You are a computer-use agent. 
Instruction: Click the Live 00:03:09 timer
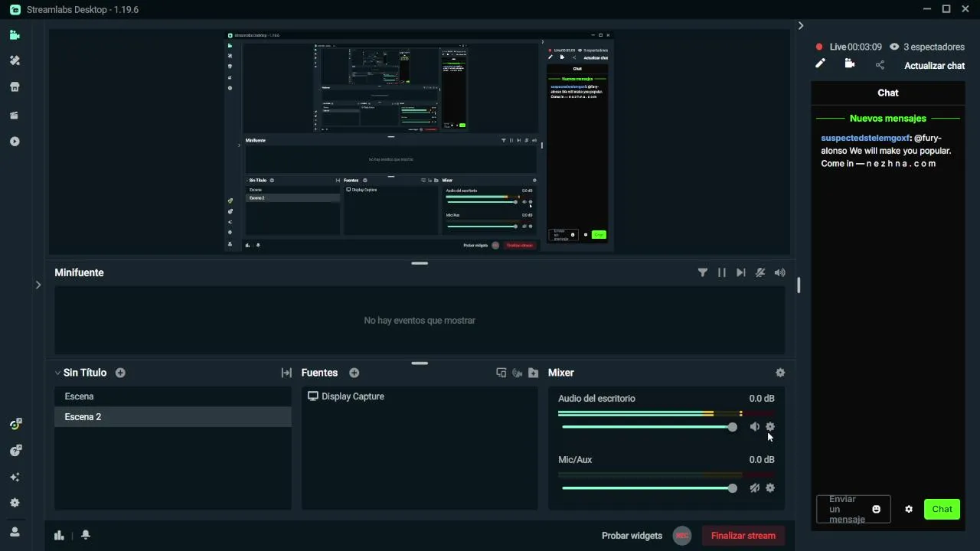[x=848, y=47]
